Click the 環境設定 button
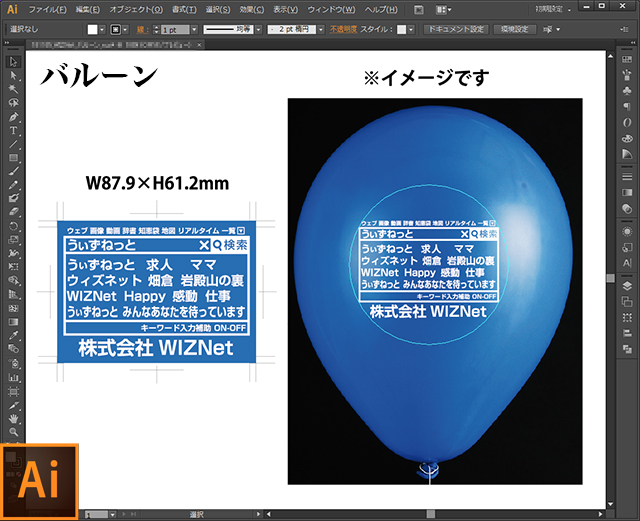 point(515,29)
